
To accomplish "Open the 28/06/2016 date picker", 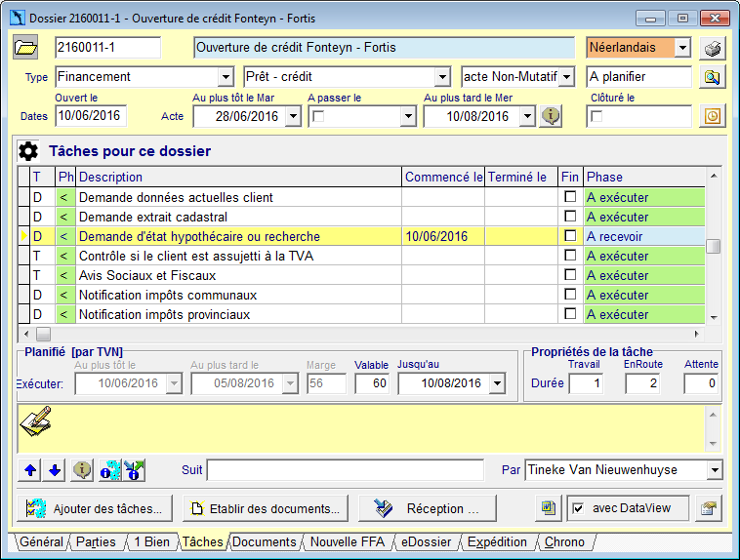I will pyautogui.click(x=293, y=116).
